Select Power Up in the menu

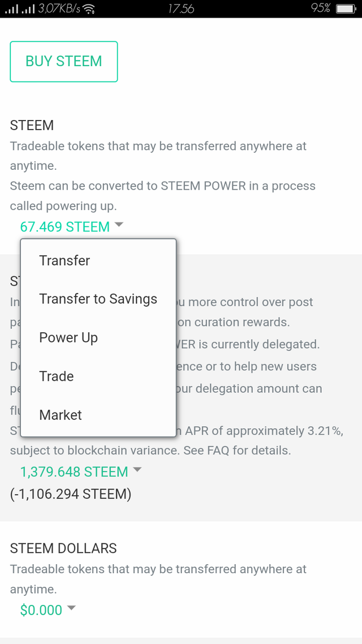68,338
